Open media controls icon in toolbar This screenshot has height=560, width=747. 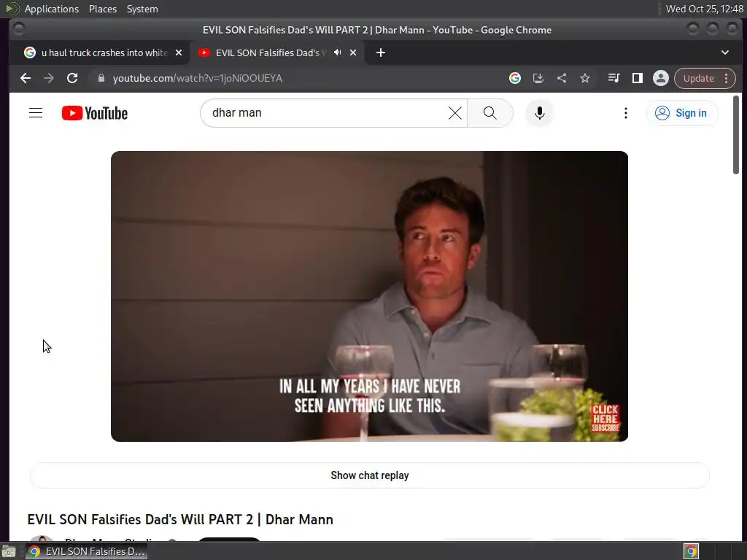614,78
